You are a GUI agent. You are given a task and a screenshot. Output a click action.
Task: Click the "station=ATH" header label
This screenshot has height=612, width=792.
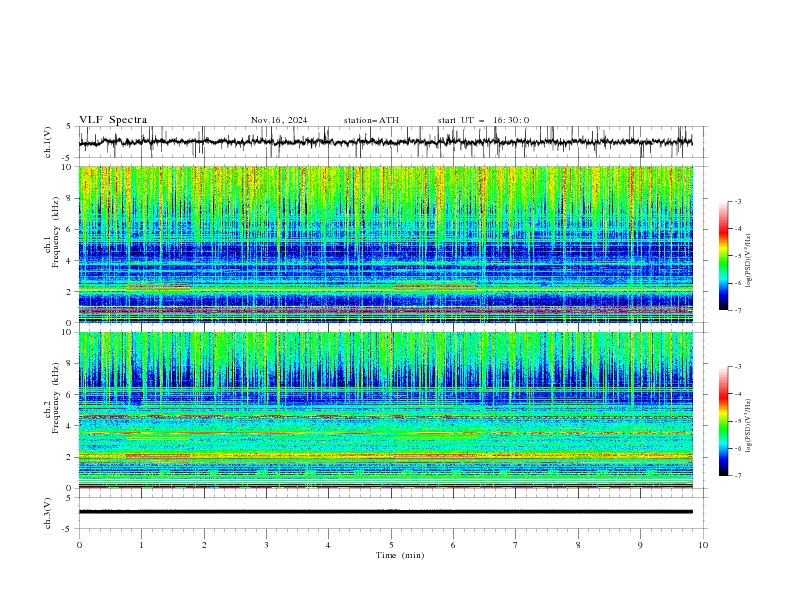pos(371,120)
